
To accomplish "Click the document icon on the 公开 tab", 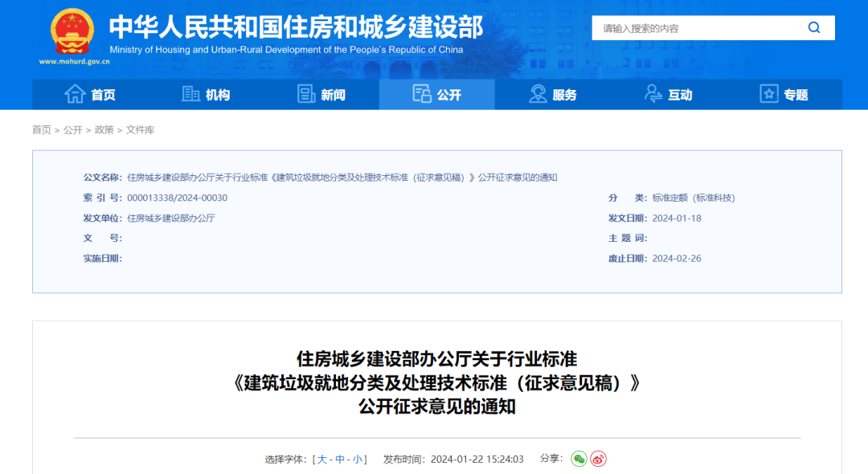I will tap(421, 94).
